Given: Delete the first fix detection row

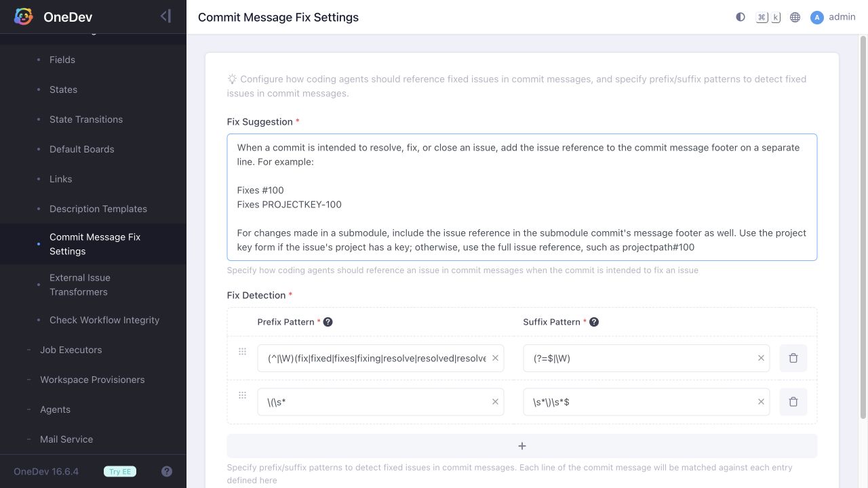Looking at the screenshot, I should (x=793, y=359).
